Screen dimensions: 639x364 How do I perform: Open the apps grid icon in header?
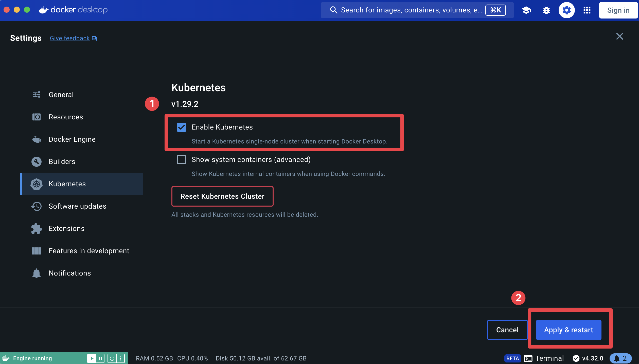[587, 10]
